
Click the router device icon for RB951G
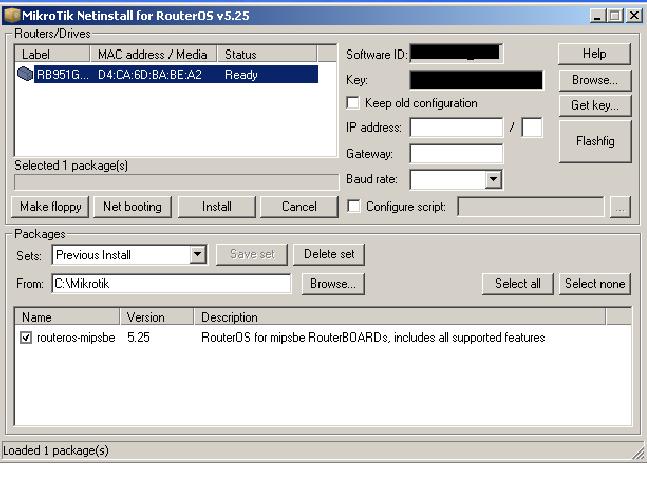pyautogui.click(x=25, y=74)
